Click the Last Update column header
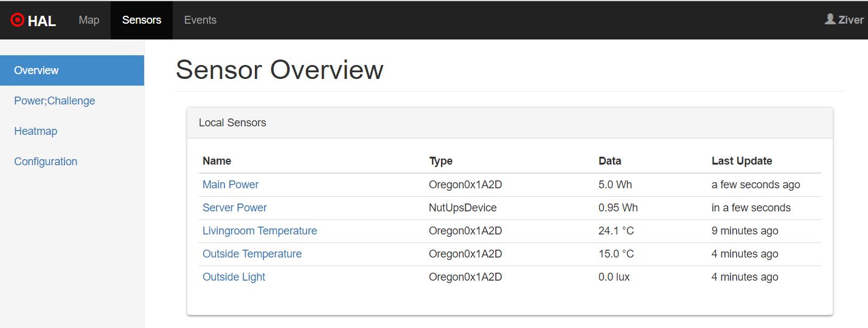 point(742,161)
